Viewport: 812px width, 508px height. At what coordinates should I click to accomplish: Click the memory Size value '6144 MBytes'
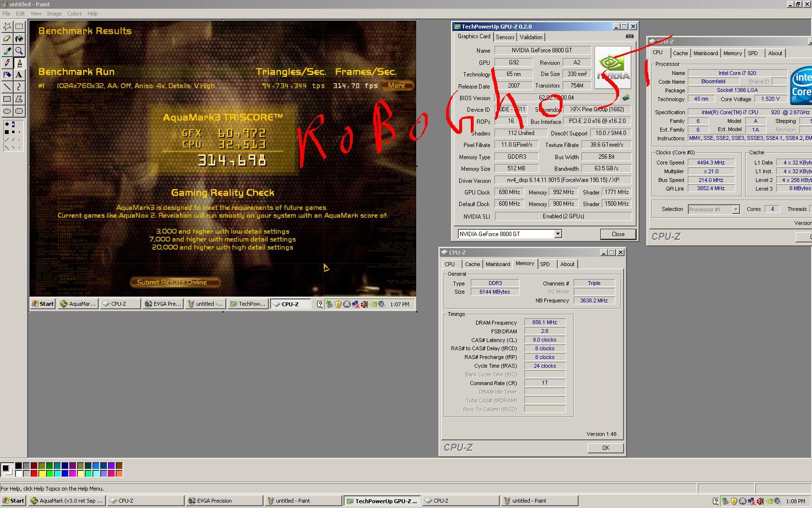[494, 292]
